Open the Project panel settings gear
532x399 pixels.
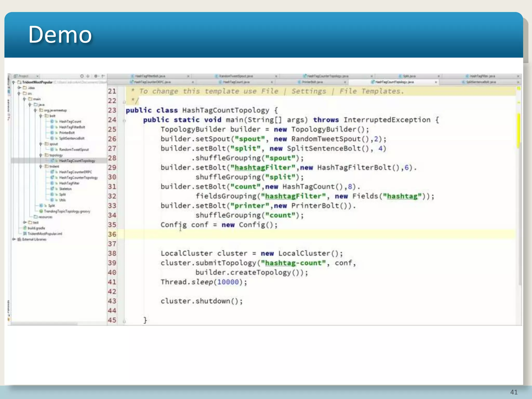pos(96,76)
